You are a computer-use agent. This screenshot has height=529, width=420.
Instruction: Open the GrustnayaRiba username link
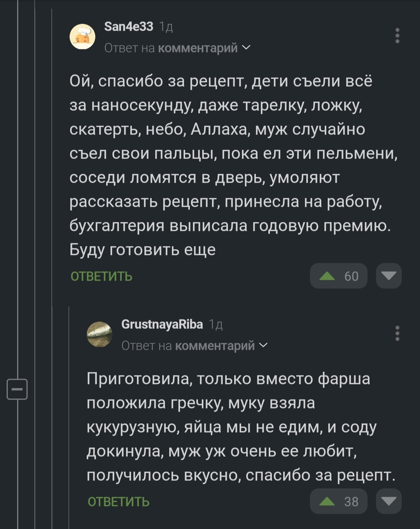point(162,324)
